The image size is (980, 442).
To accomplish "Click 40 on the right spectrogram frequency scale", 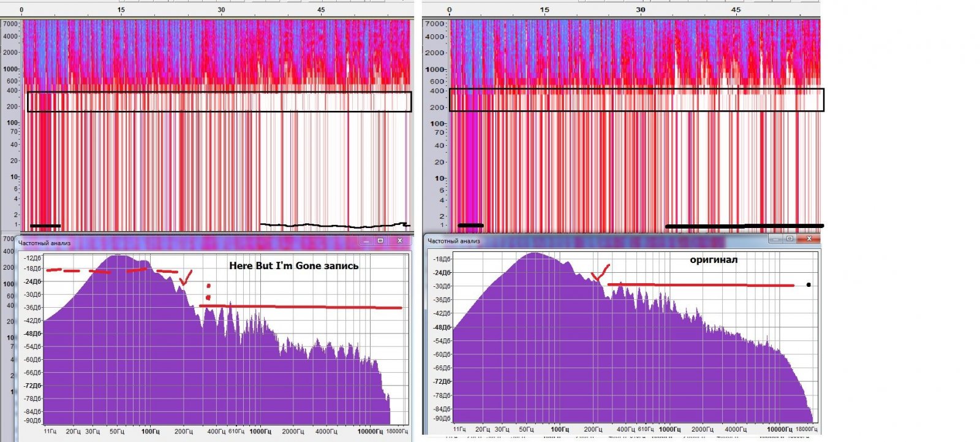I will pyautogui.click(x=439, y=146).
